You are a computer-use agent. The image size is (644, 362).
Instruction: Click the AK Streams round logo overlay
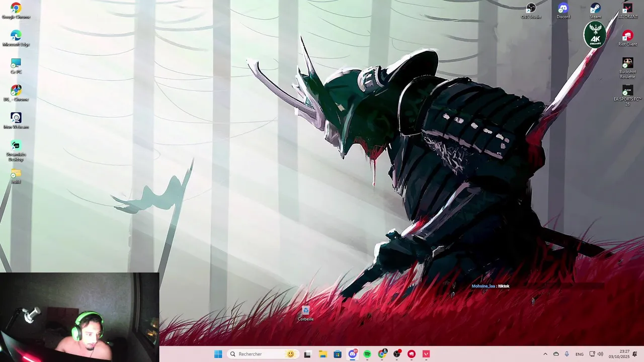[x=595, y=35]
